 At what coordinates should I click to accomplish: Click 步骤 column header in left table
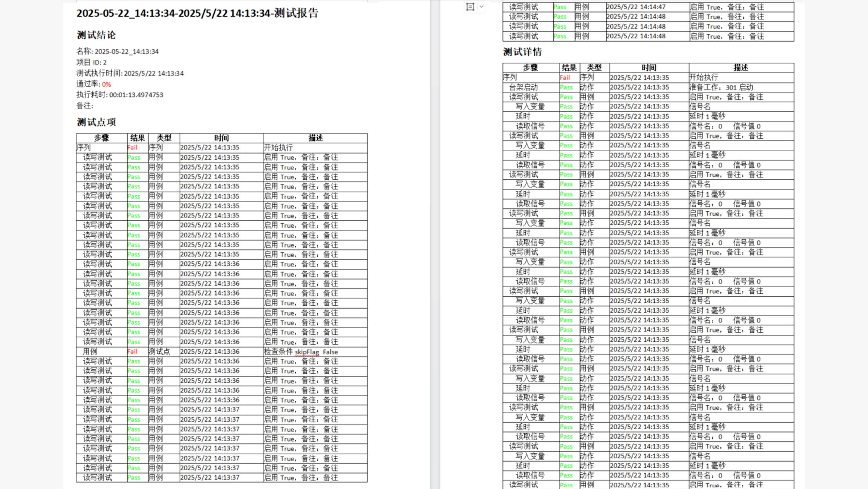coord(102,138)
